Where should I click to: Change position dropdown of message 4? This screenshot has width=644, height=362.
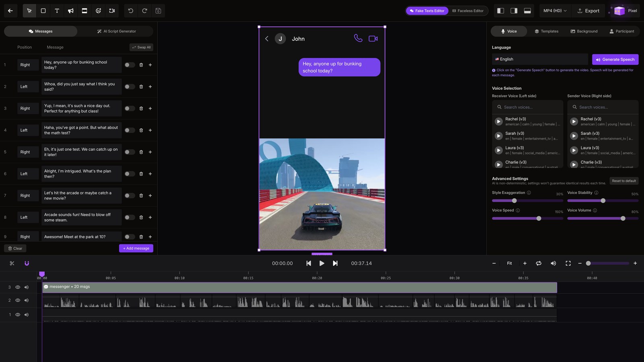pos(28,130)
